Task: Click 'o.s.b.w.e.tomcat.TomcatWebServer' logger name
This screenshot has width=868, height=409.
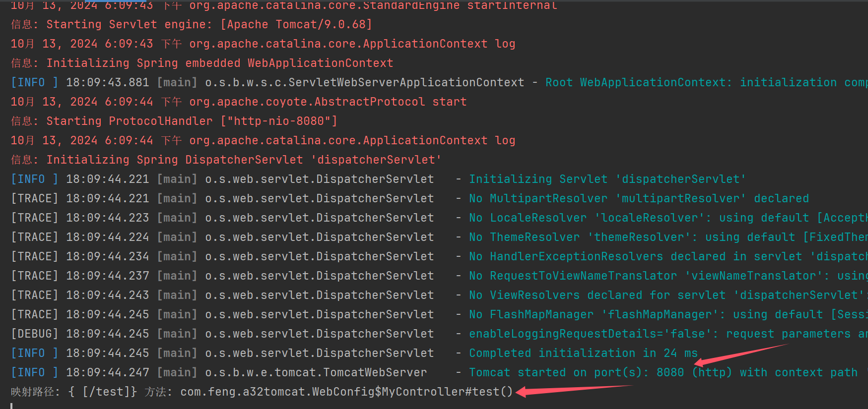Action: 316,372
